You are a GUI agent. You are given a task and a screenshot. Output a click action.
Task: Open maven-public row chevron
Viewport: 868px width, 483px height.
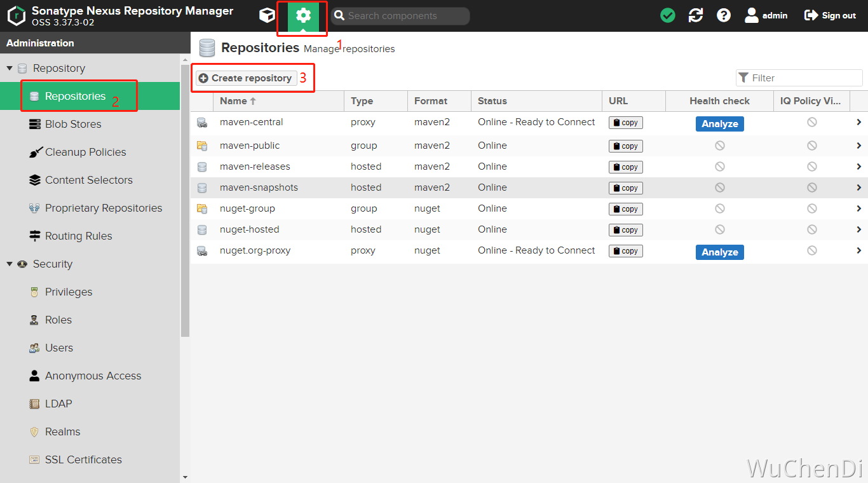(x=858, y=146)
